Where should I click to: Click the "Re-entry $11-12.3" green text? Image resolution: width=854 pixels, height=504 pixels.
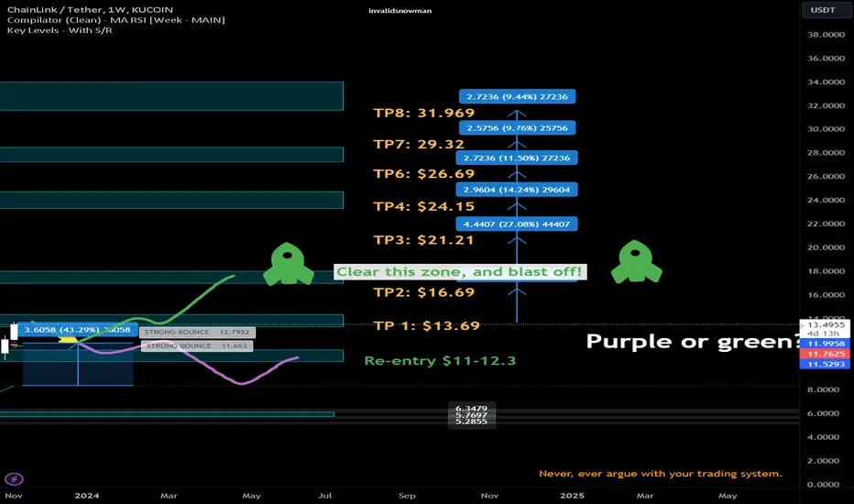440,361
